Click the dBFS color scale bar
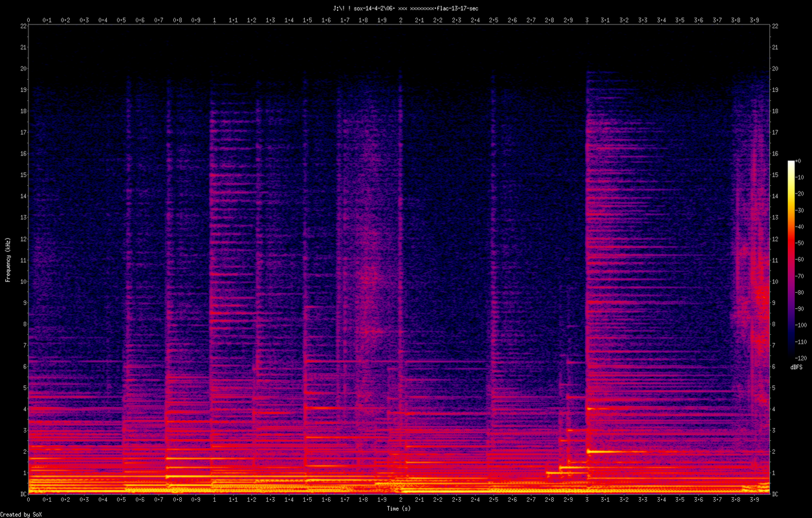Image resolution: width=812 pixels, height=518 pixels. [x=791, y=259]
